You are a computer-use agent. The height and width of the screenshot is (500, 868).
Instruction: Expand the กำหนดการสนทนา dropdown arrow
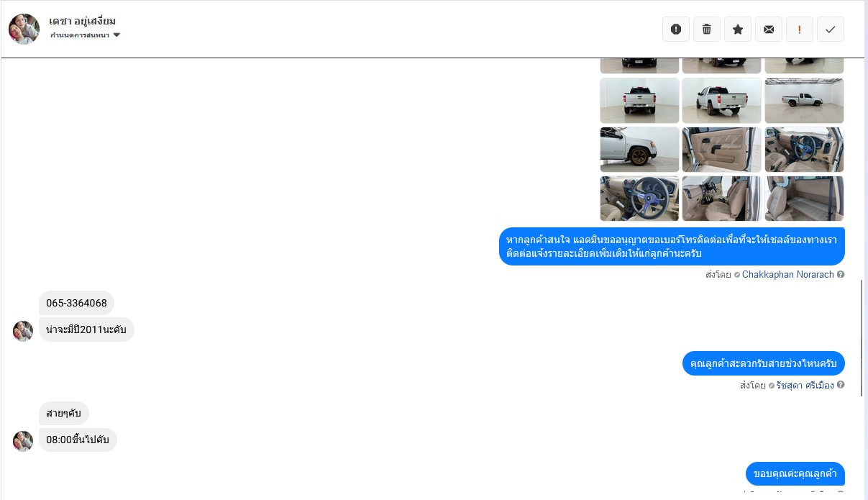[117, 35]
